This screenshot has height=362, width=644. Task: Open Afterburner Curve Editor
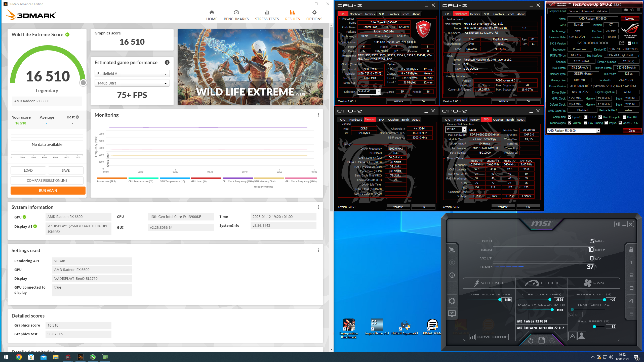489,337
